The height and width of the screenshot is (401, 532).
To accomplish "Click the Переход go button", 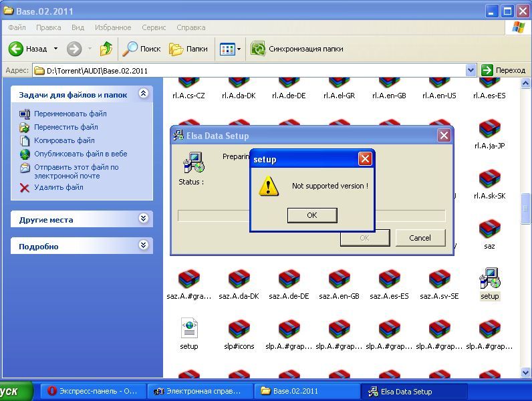I will [x=503, y=71].
